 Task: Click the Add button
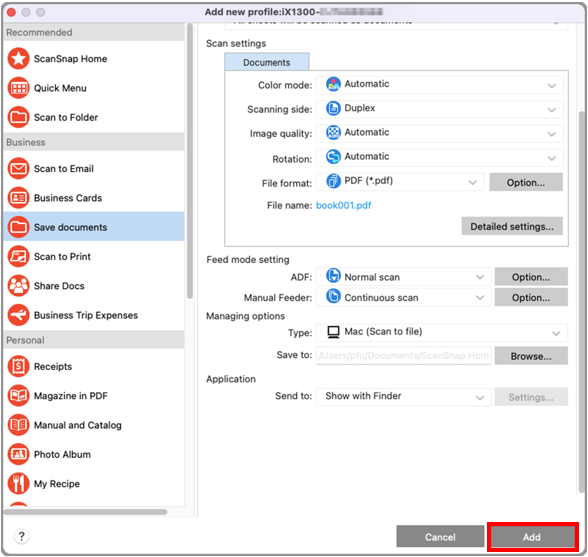pyautogui.click(x=532, y=537)
